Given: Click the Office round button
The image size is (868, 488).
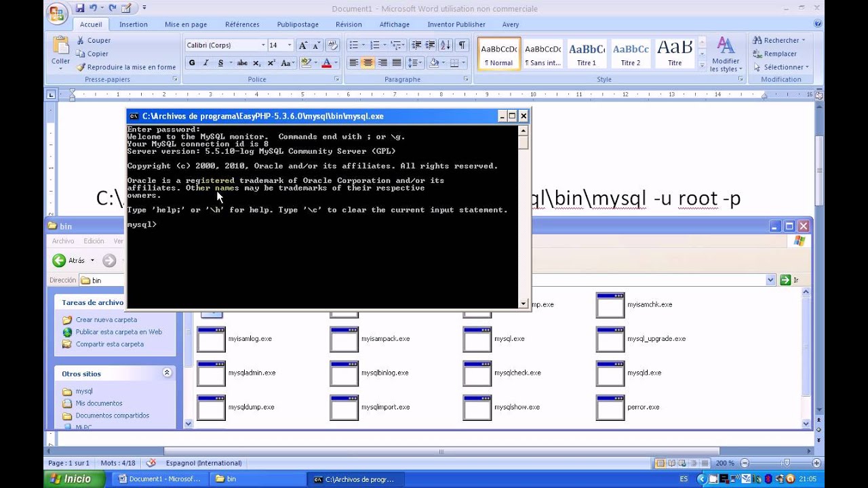Looking at the screenshot, I should pos(58,14).
